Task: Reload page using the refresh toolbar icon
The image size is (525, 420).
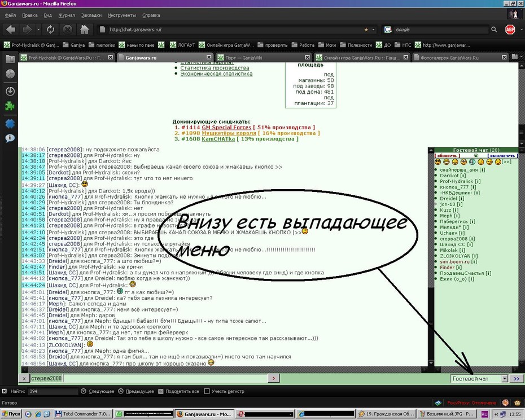Action: point(51,29)
